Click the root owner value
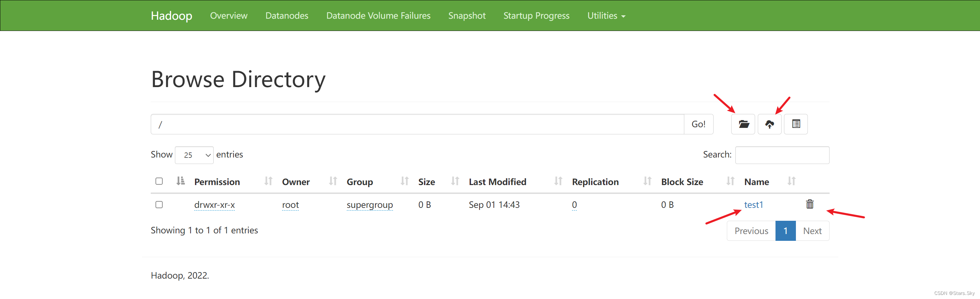The height and width of the screenshot is (299, 980). pos(290,205)
